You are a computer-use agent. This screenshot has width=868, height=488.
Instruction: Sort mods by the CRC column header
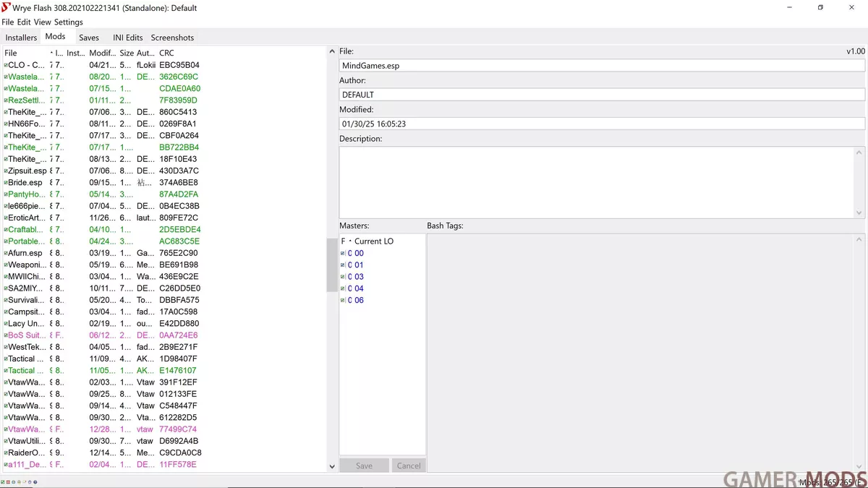pyautogui.click(x=166, y=53)
